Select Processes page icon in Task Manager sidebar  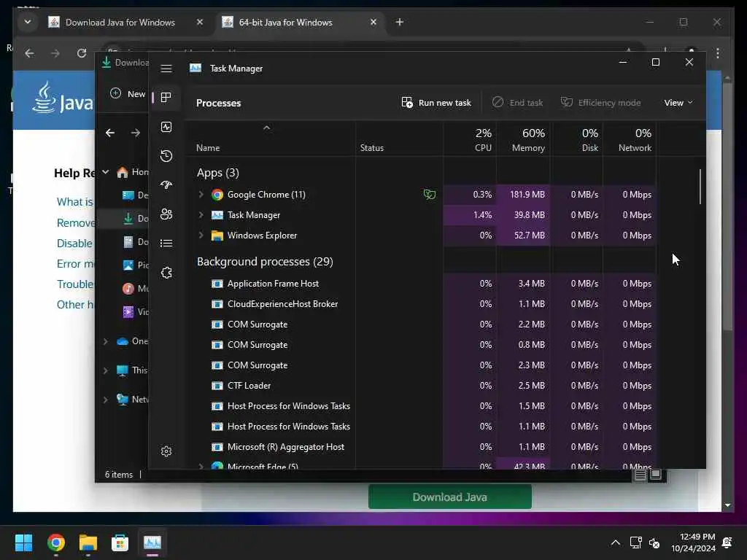click(166, 97)
